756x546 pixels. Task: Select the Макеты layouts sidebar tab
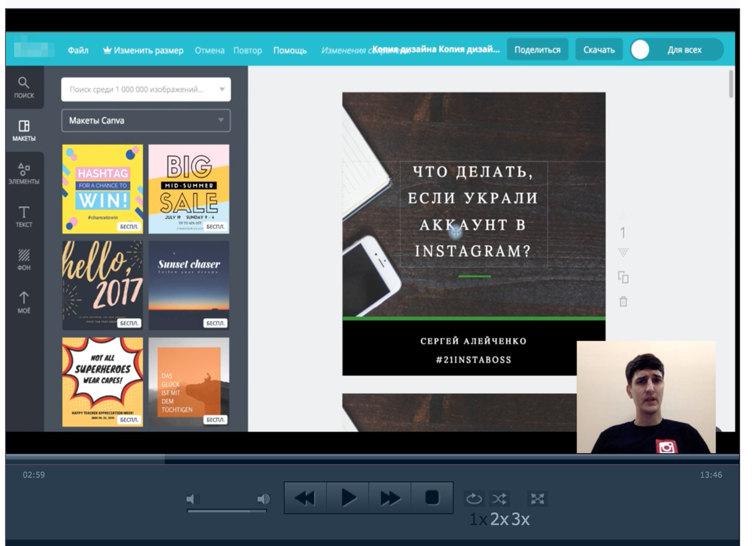click(24, 130)
